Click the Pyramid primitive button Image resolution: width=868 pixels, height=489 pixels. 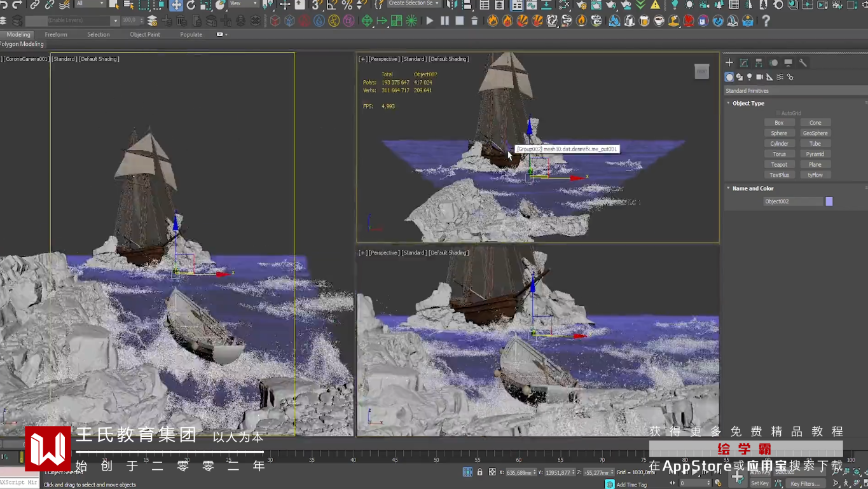coord(815,154)
